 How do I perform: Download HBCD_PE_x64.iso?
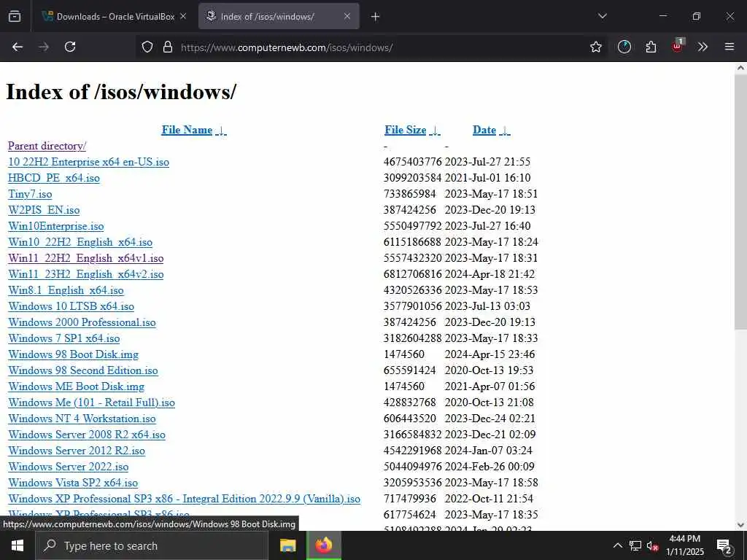click(x=54, y=178)
